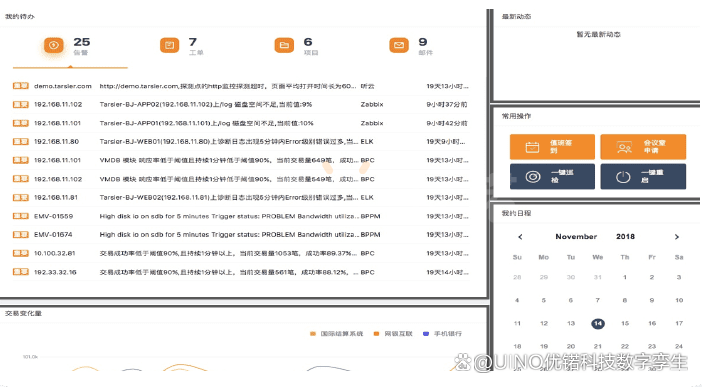Select November 17 in the calendar
The image size is (702, 387).
pyautogui.click(x=679, y=323)
